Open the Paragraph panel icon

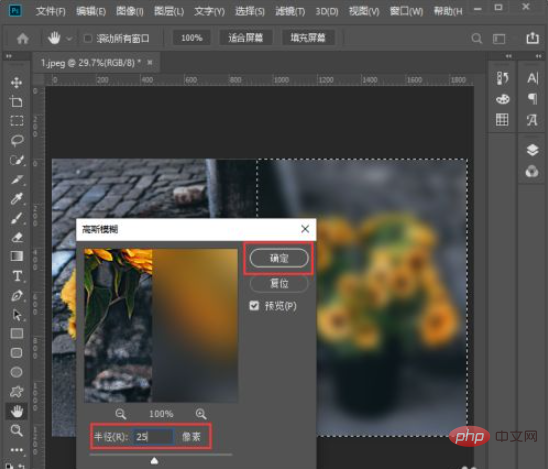[x=532, y=99]
